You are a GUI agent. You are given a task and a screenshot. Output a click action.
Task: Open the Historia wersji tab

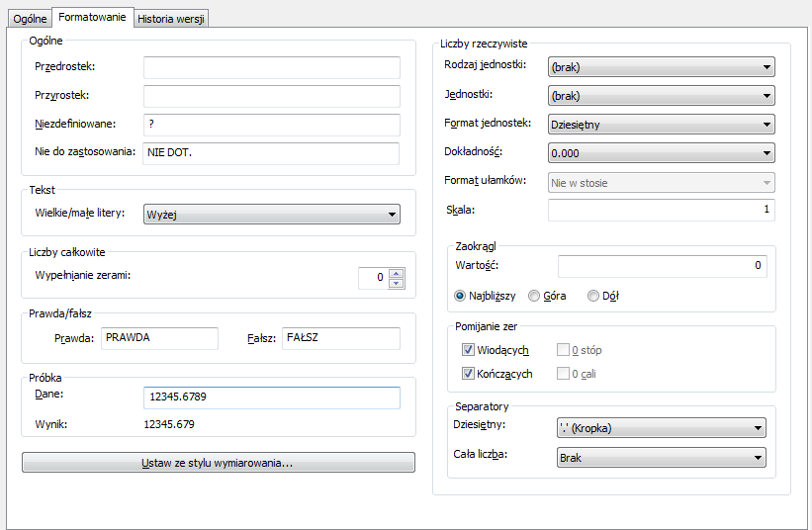click(172, 19)
